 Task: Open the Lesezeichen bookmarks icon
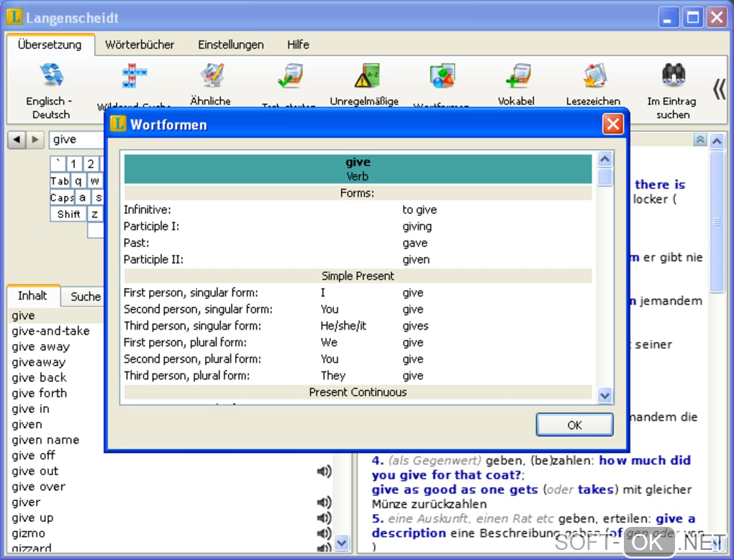pos(594,76)
